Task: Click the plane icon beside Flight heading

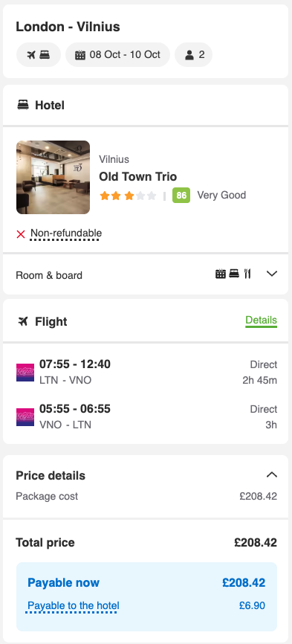Action: pos(23,321)
